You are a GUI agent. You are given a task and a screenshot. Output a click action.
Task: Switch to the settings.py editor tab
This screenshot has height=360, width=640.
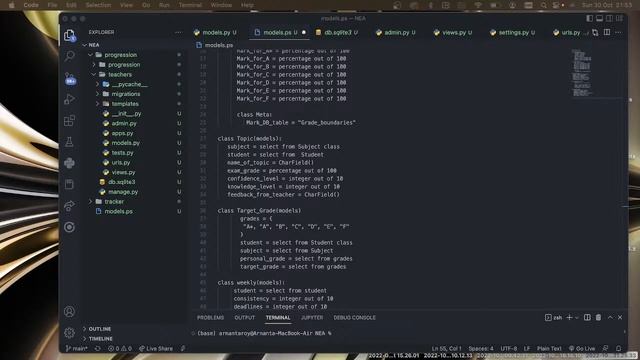click(x=512, y=32)
